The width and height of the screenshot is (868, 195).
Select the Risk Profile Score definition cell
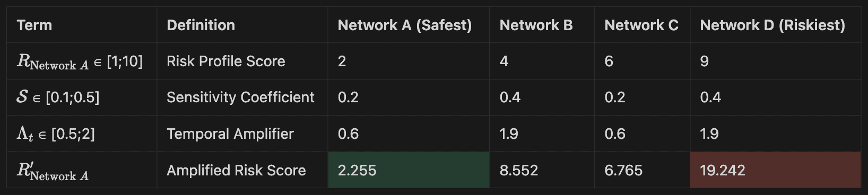pos(242,61)
